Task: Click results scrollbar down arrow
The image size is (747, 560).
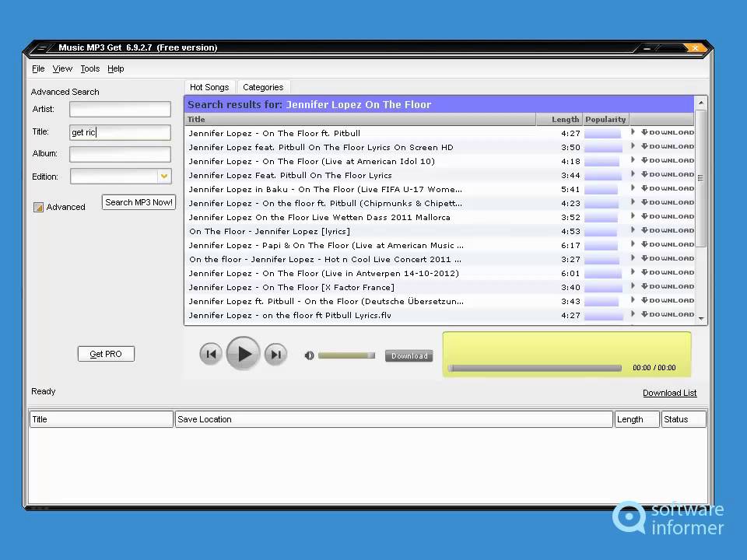Action: [x=701, y=318]
